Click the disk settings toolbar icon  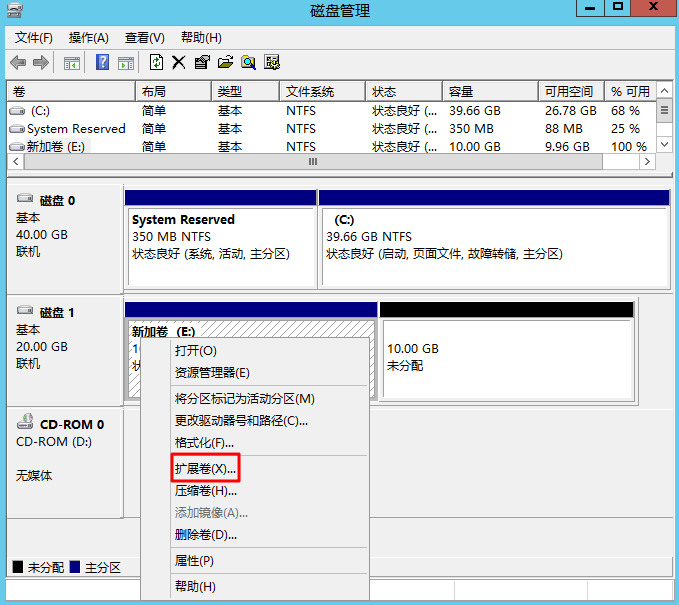(272, 63)
